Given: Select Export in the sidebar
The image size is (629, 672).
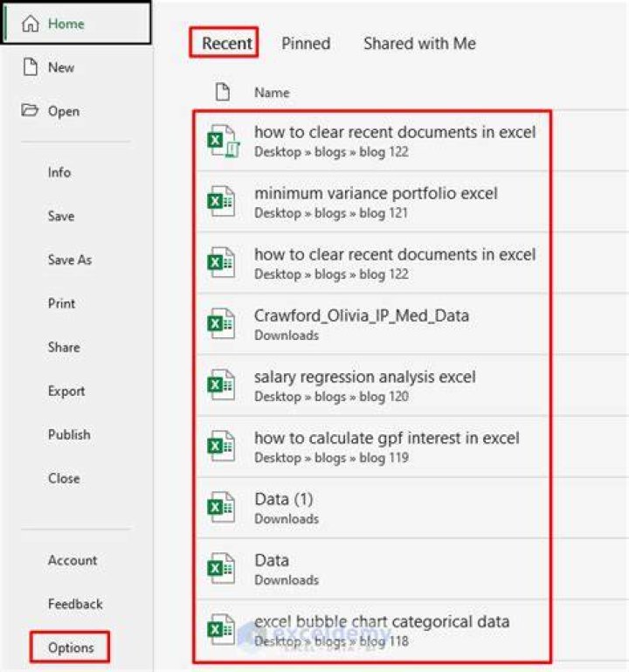Looking at the screenshot, I should coord(66,391).
